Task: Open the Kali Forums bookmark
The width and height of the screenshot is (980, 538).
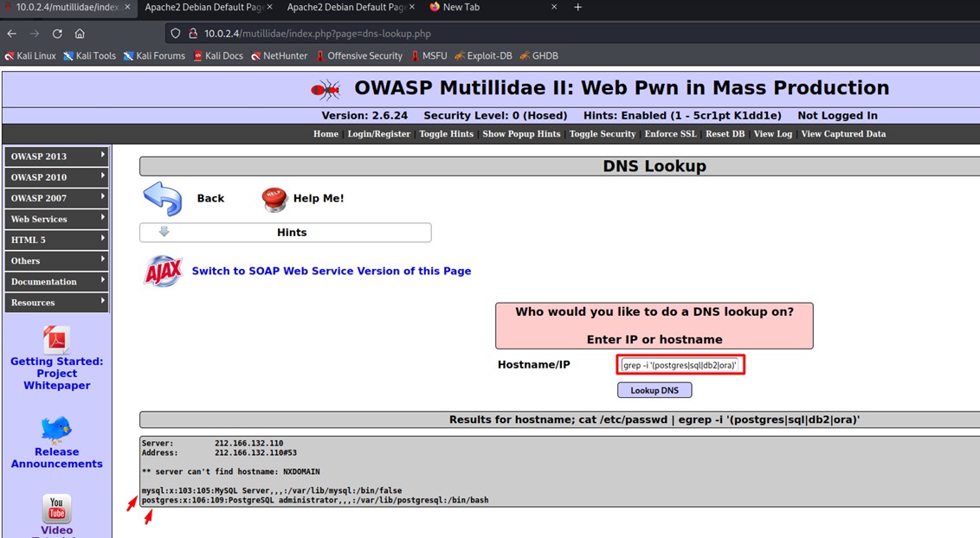Action: tap(154, 56)
